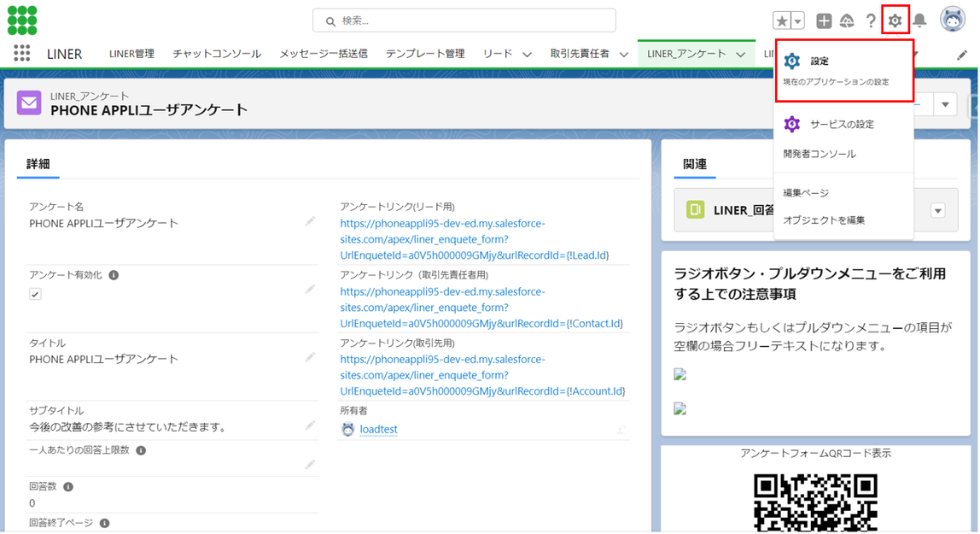Click the second broken image in notes panel

[680, 409]
